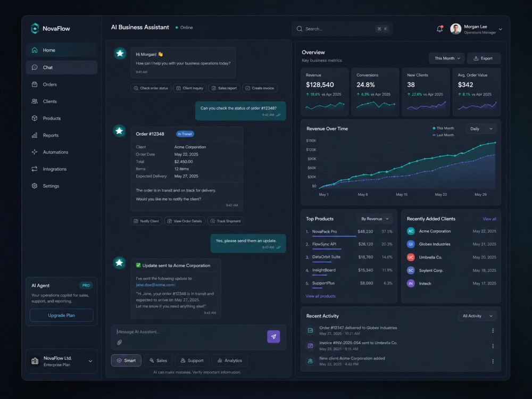
Task: Open Products in the sidebar
Action: tap(61, 118)
